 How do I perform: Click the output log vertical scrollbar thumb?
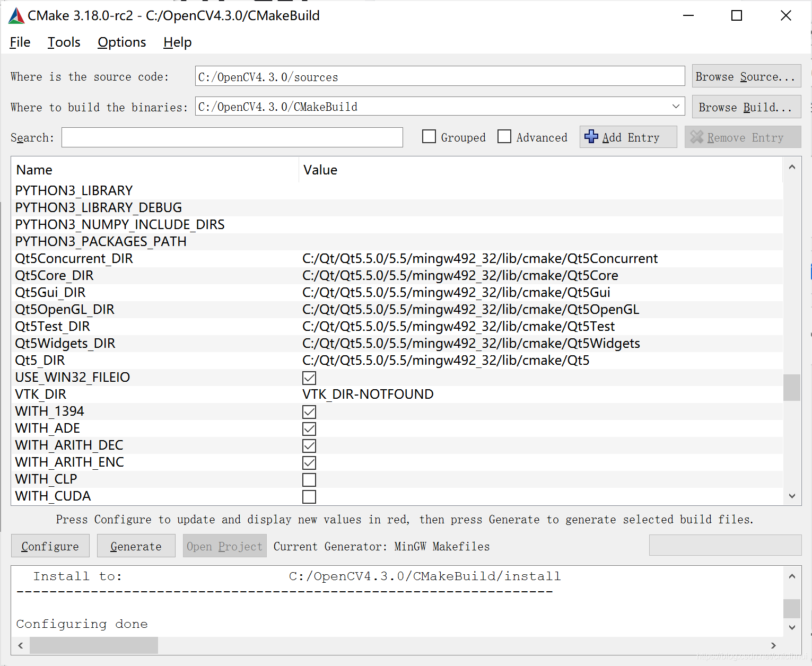point(792,609)
